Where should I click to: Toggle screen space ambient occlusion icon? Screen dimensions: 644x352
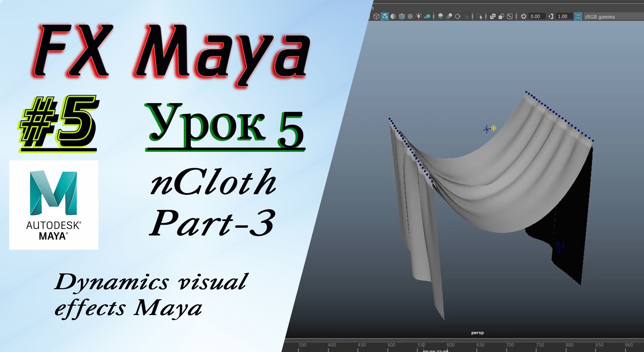coord(441,16)
